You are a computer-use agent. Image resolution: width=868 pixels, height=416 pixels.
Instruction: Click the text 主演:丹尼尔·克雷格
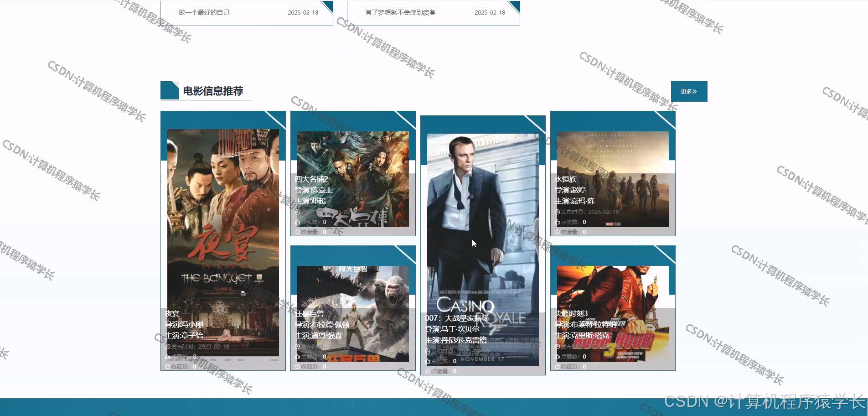[x=455, y=340]
